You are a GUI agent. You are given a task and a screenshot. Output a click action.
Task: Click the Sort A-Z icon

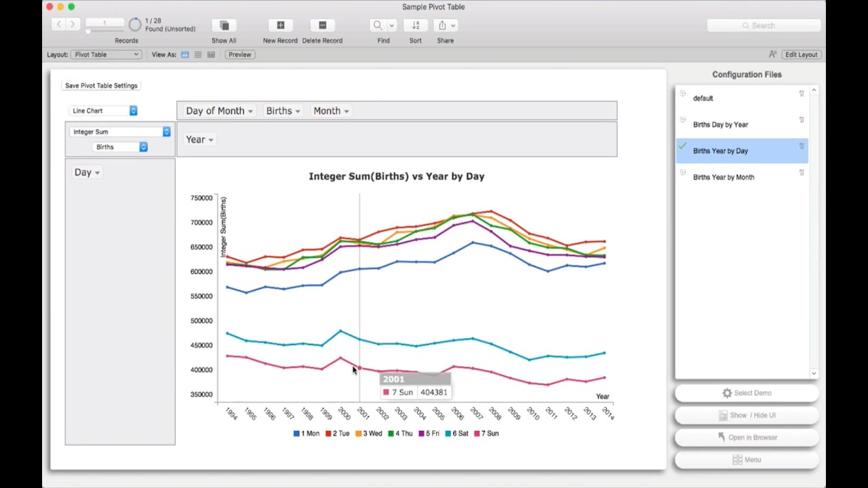pyautogui.click(x=415, y=25)
